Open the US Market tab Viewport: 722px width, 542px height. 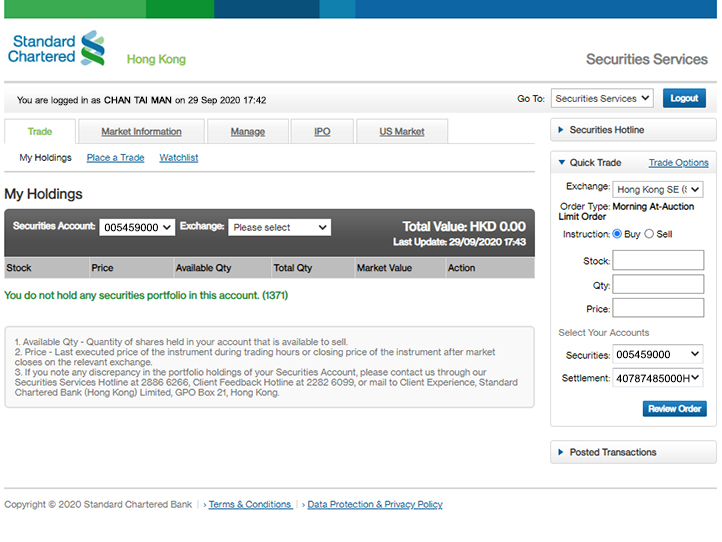tap(402, 132)
